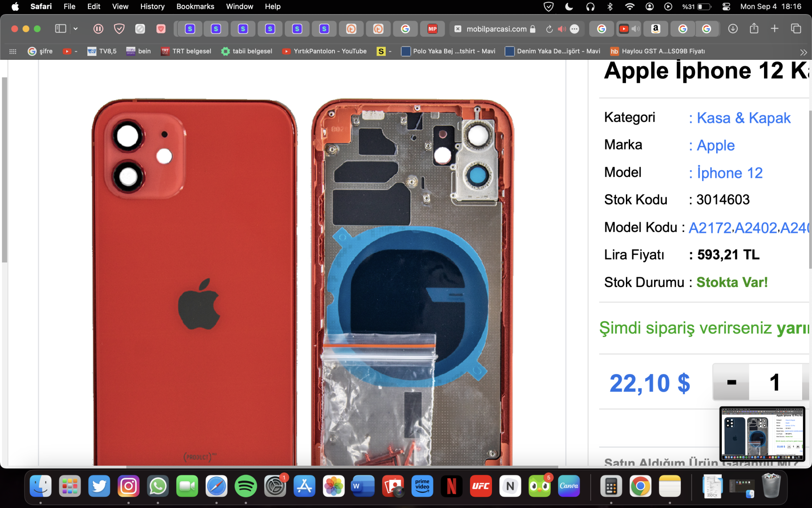Viewport: 812px width, 508px height.
Task: Expand hidden bookmarks with double chevron
Action: click(x=803, y=52)
